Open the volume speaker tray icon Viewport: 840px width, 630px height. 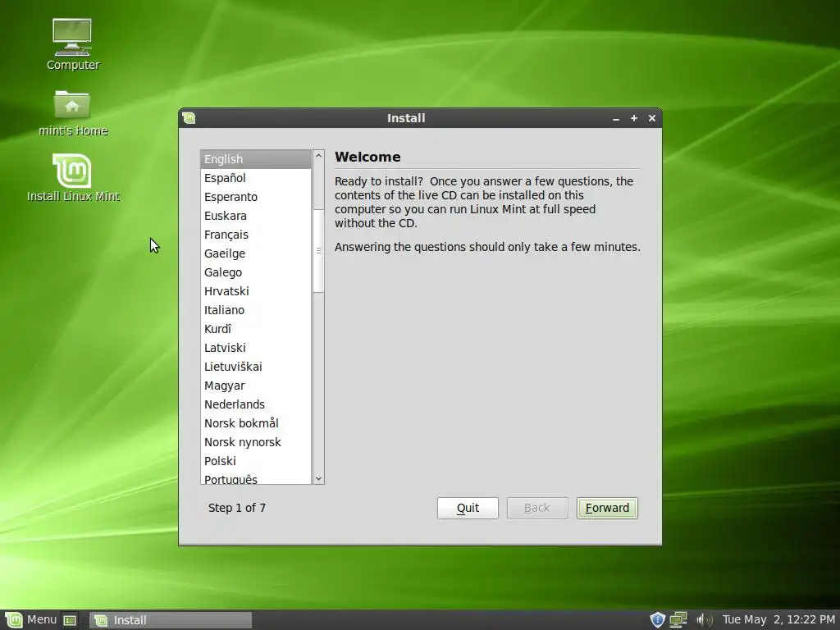tap(704, 620)
